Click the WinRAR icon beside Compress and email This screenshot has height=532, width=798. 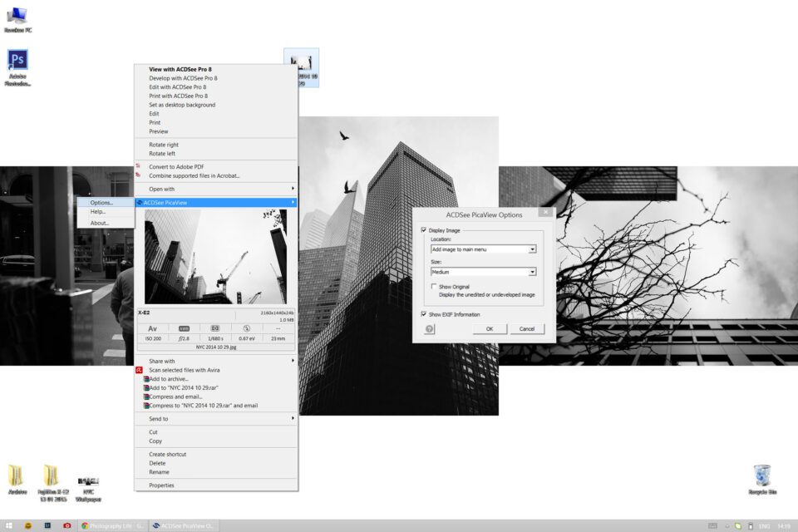(146, 397)
